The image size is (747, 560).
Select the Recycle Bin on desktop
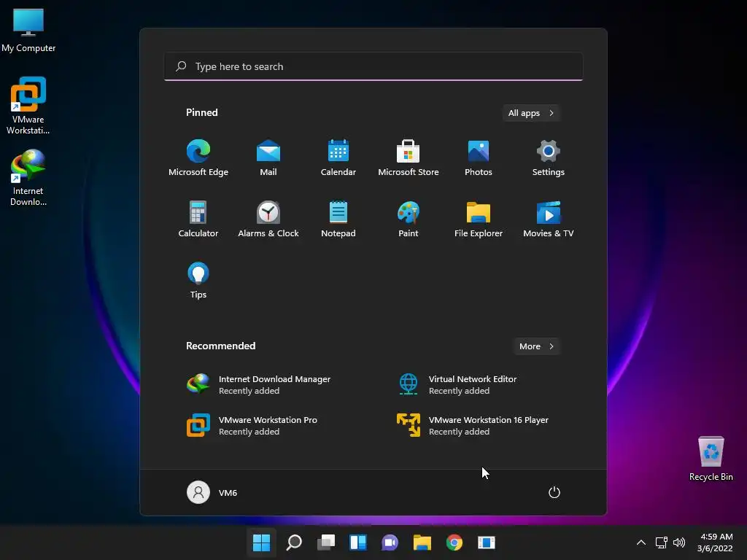pos(711,459)
